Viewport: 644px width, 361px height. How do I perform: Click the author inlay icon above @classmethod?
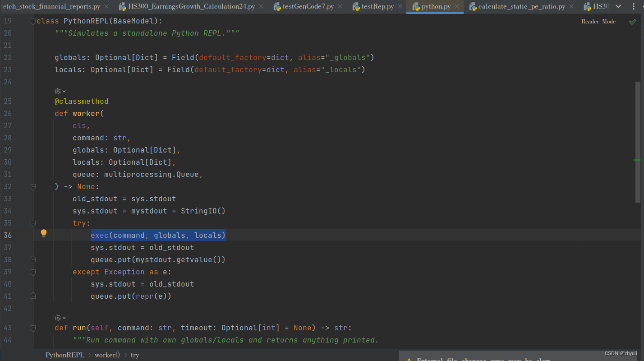click(x=60, y=91)
